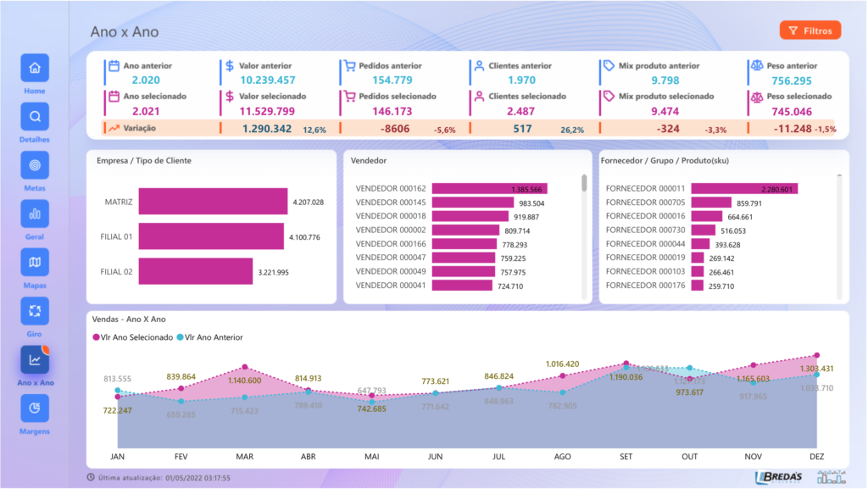
Task: Toggle Vlr Ano Selecionado legend marker
Action: coord(94,337)
